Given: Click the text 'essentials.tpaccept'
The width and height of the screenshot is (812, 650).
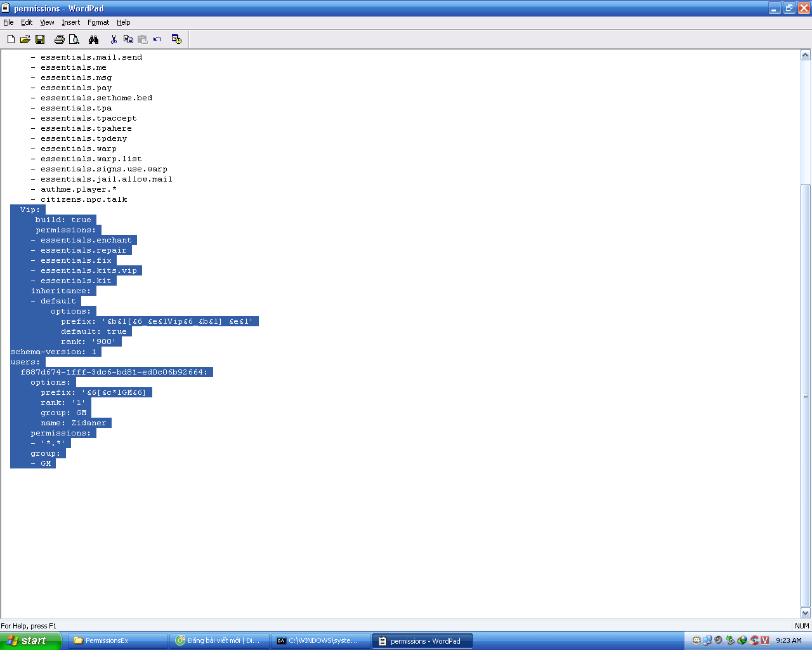Looking at the screenshot, I should 89,118.
